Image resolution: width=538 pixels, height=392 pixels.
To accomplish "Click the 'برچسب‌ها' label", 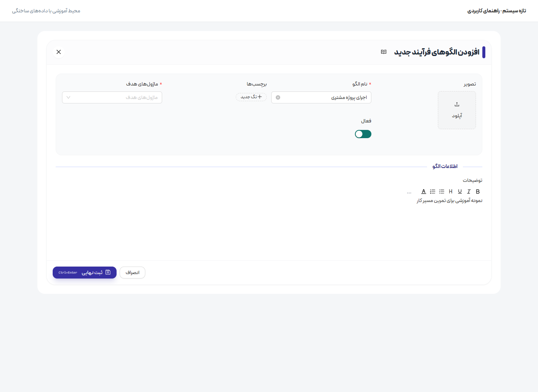I will tap(257, 84).
